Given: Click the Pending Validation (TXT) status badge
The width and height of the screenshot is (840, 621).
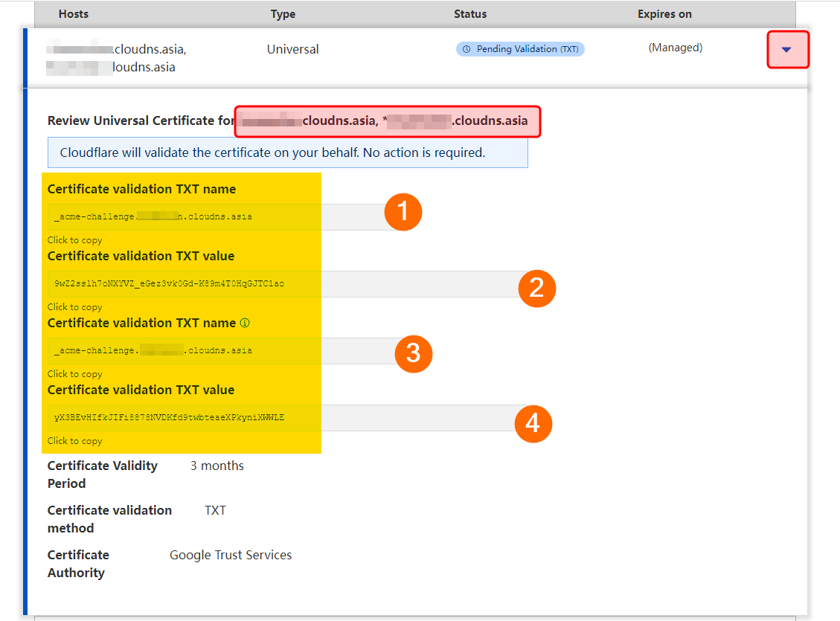Looking at the screenshot, I should tap(520, 49).
